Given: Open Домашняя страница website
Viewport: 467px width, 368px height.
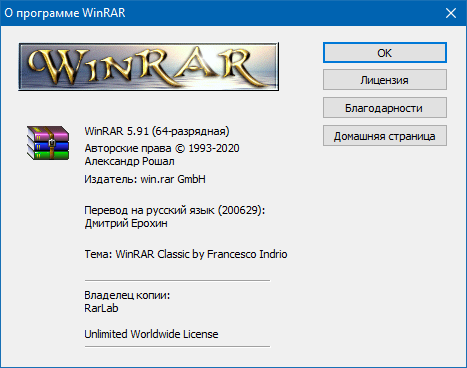Looking at the screenshot, I should coord(385,136).
